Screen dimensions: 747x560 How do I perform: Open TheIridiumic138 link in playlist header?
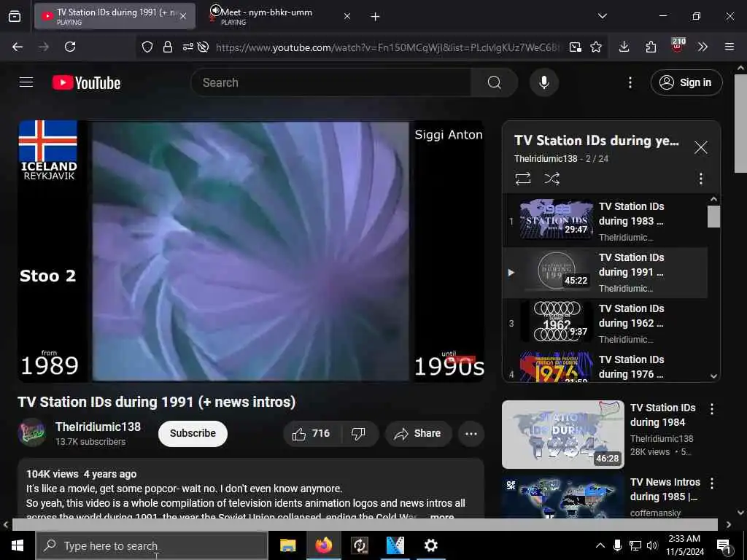point(546,158)
